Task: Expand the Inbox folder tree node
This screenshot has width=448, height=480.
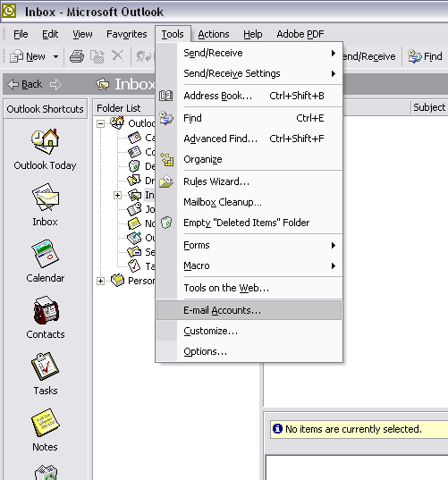Action: tap(117, 195)
